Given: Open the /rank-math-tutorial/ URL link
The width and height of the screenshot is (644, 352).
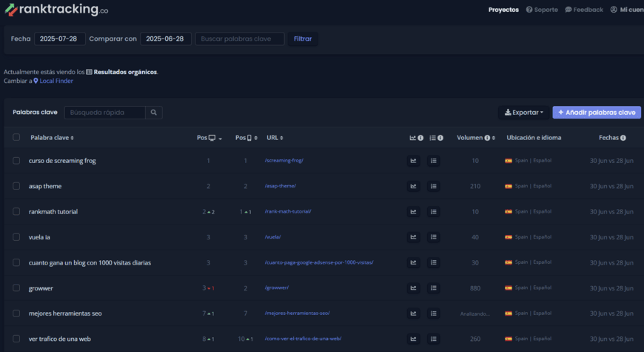Looking at the screenshot, I should [288, 212].
